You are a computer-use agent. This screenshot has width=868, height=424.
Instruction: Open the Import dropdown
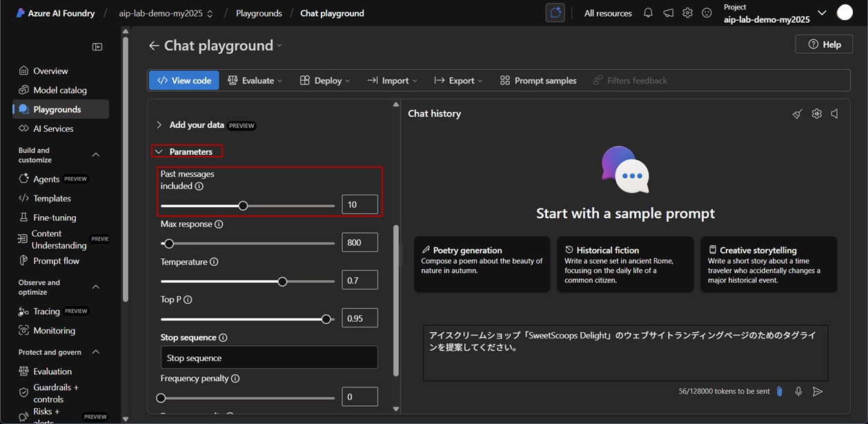pyautogui.click(x=392, y=81)
